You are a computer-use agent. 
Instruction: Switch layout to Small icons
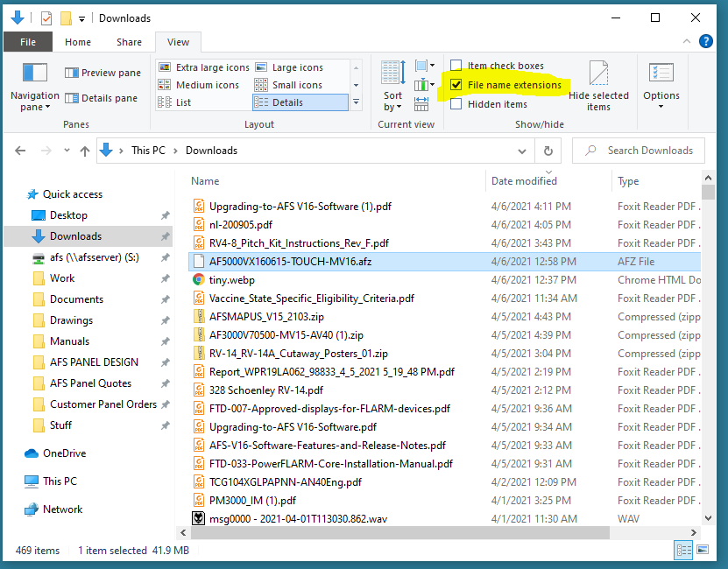(x=288, y=86)
